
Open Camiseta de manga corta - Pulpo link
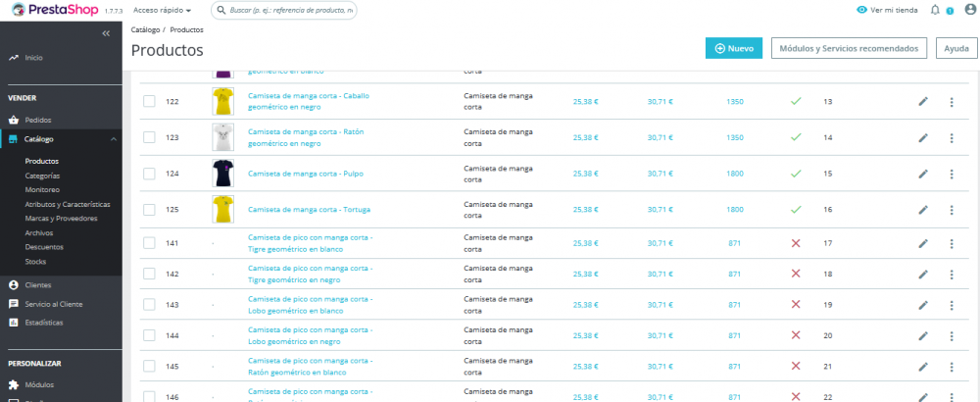[306, 174]
